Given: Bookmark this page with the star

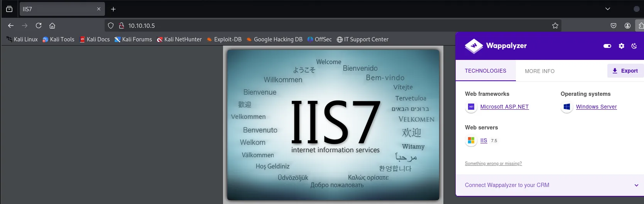Looking at the screenshot, I should point(555,25).
